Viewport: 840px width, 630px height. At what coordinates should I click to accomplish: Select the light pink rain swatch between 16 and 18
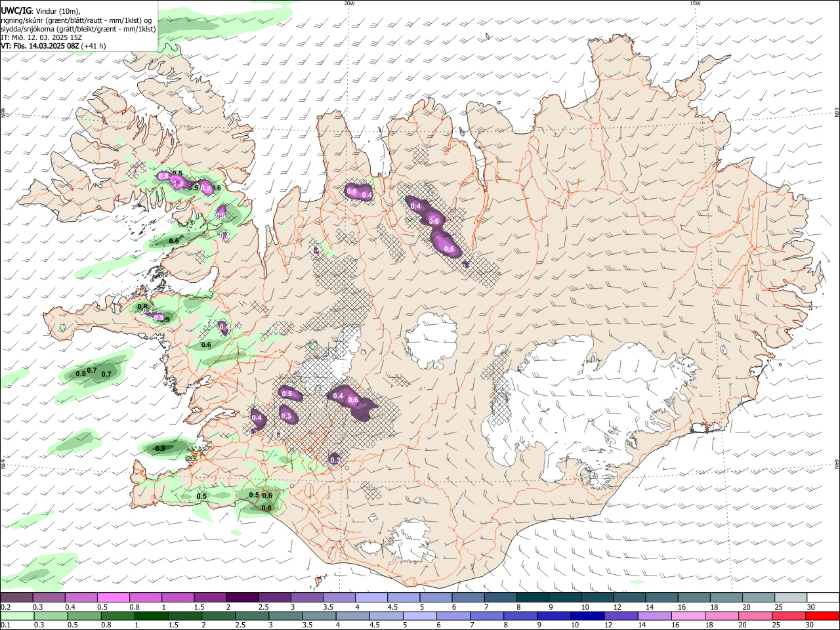pyautogui.click(x=686, y=616)
